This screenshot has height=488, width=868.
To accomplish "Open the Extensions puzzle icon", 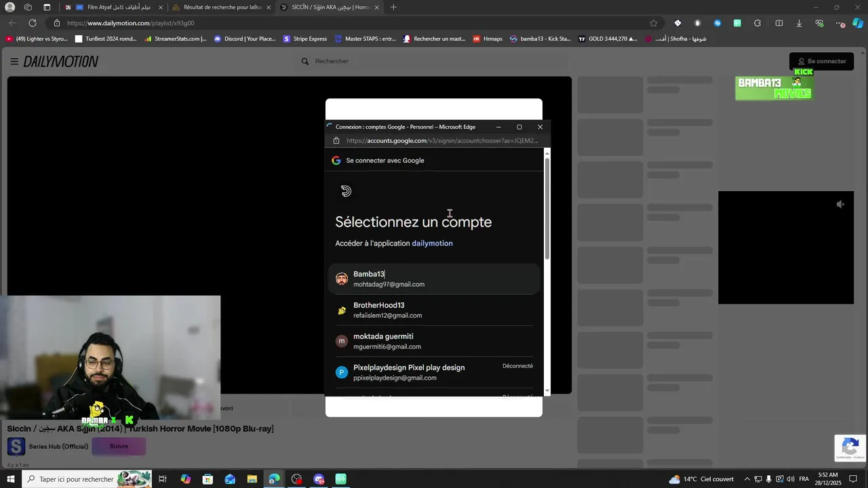I will point(757,23).
